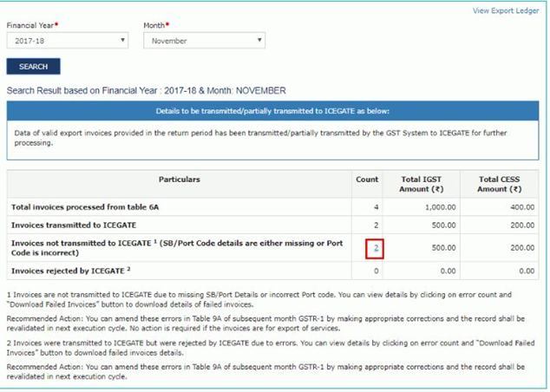
Task: Select the 'Data of valid export invoices' message
Action: pos(260,138)
